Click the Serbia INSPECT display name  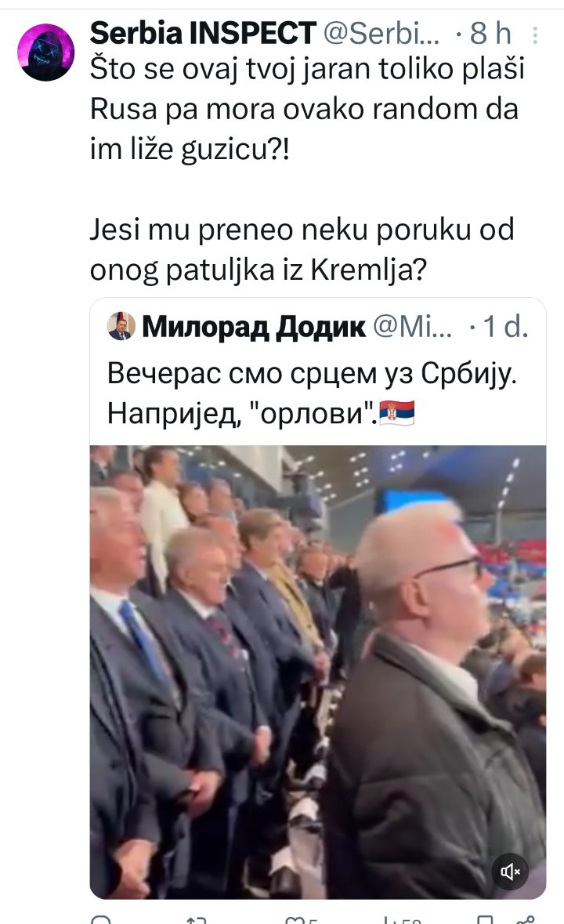tap(203, 33)
